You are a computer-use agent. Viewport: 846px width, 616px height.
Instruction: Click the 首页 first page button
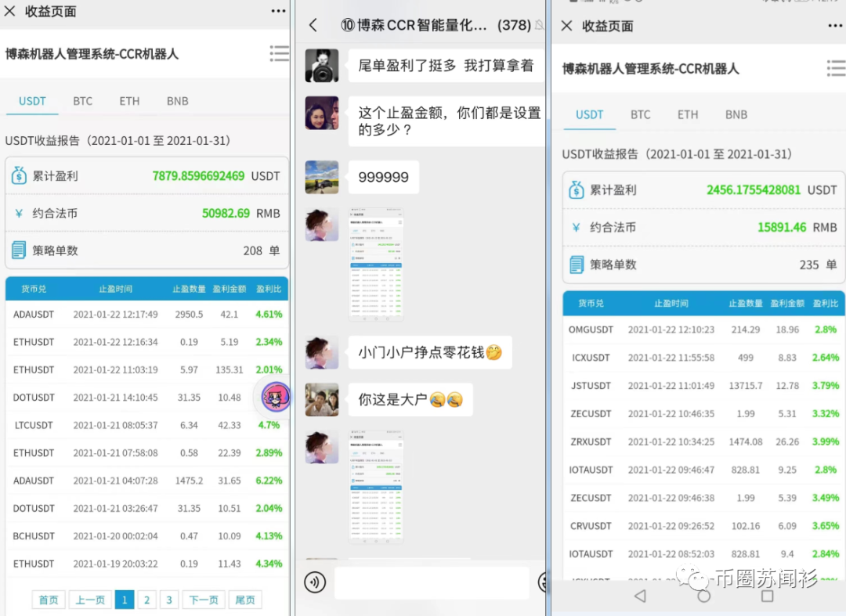(49, 600)
